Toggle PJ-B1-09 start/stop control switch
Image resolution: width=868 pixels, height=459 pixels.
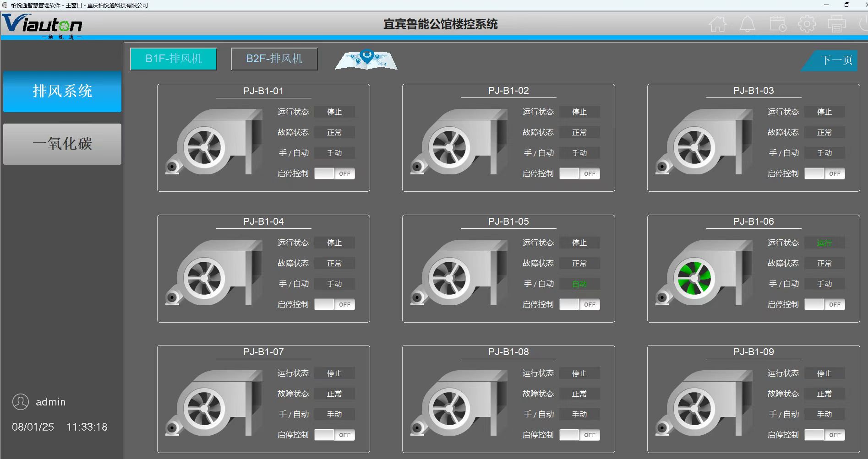(x=824, y=435)
